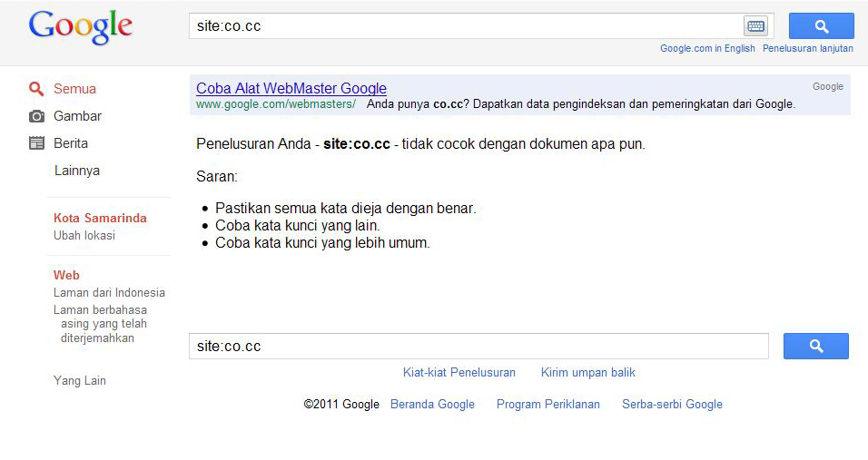
Task: Expand the Yang Lain search options
Action: pos(80,380)
